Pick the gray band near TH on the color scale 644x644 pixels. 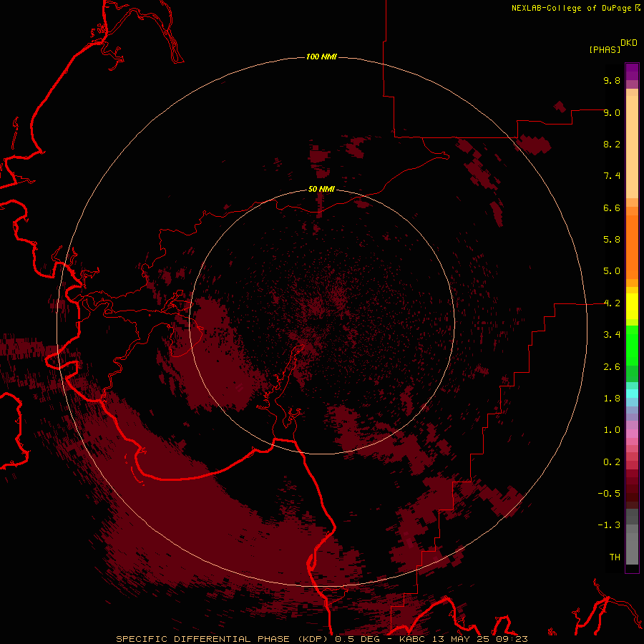tap(632, 550)
